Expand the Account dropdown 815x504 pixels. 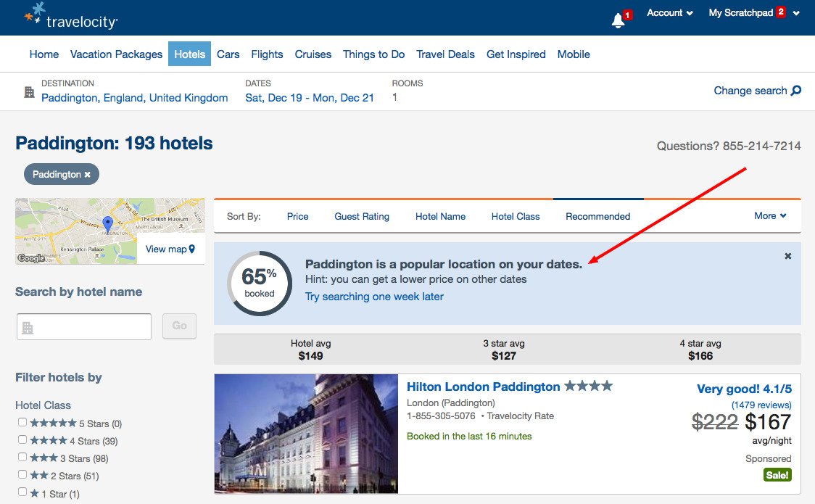click(670, 13)
